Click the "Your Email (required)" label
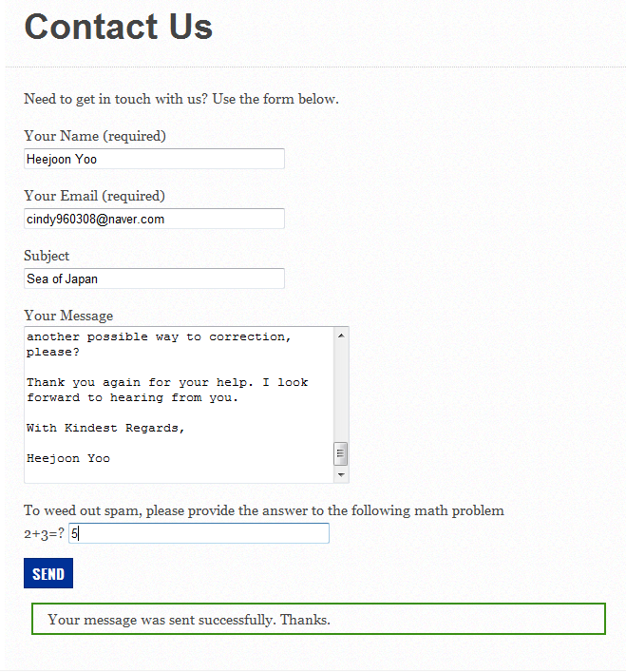The image size is (626, 672). click(x=94, y=196)
